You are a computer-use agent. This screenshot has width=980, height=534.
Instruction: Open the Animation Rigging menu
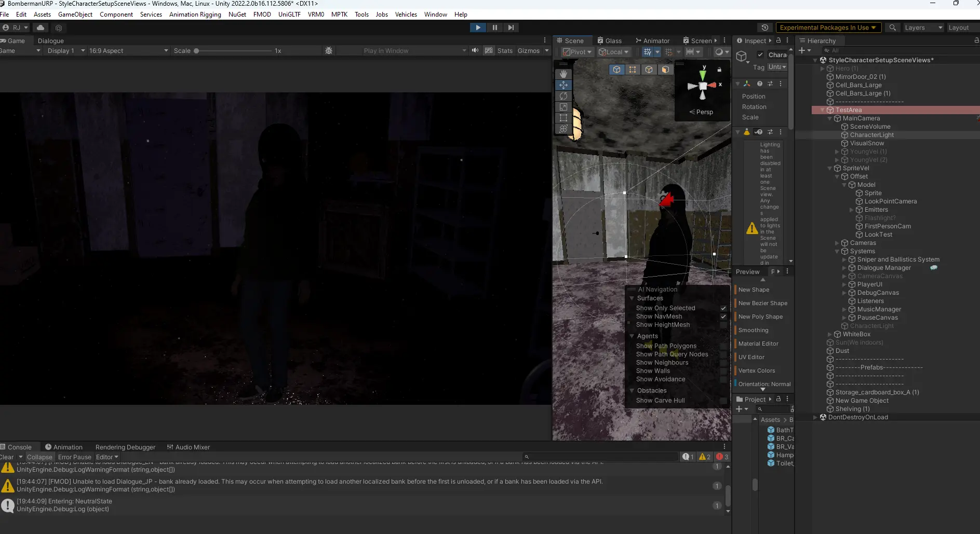195,15
